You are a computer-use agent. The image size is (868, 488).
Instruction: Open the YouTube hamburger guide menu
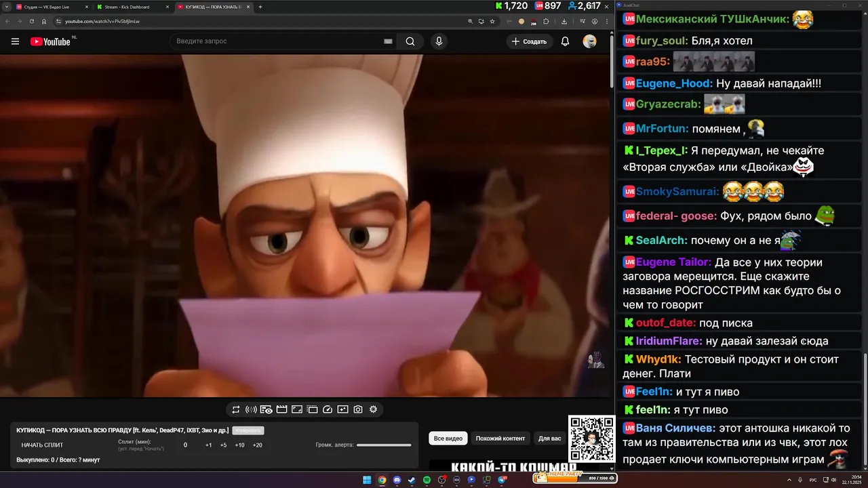click(15, 41)
